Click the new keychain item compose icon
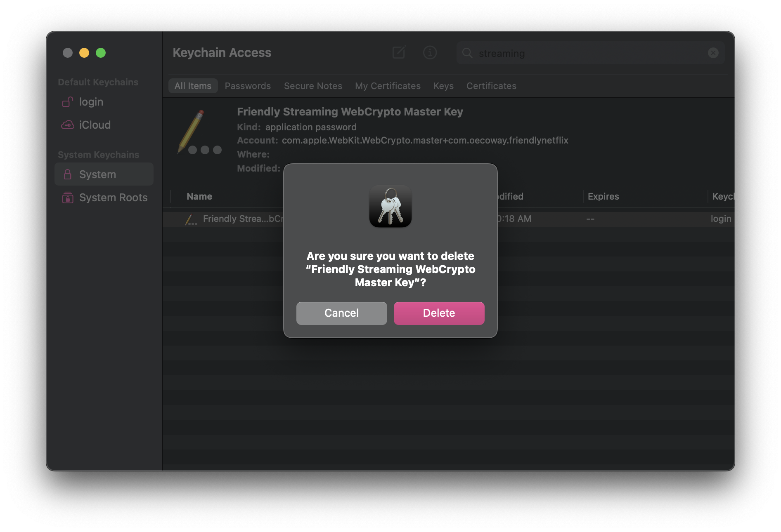This screenshot has width=781, height=532. coord(399,52)
